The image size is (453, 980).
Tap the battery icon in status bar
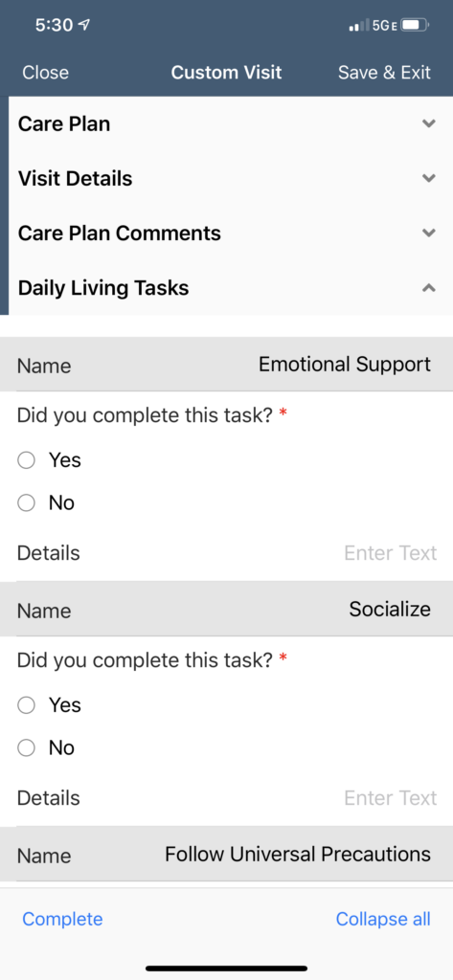coord(416,26)
